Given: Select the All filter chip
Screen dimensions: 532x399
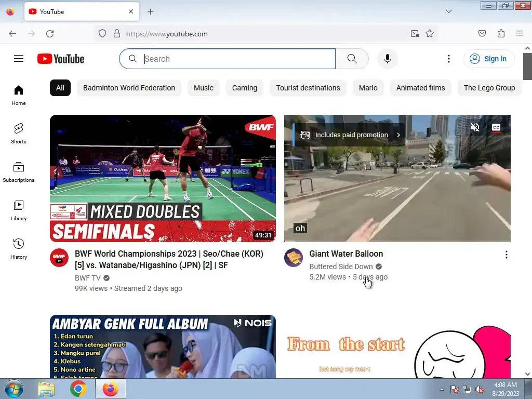Looking at the screenshot, I should pyautogui.click(x=60, y=88).
